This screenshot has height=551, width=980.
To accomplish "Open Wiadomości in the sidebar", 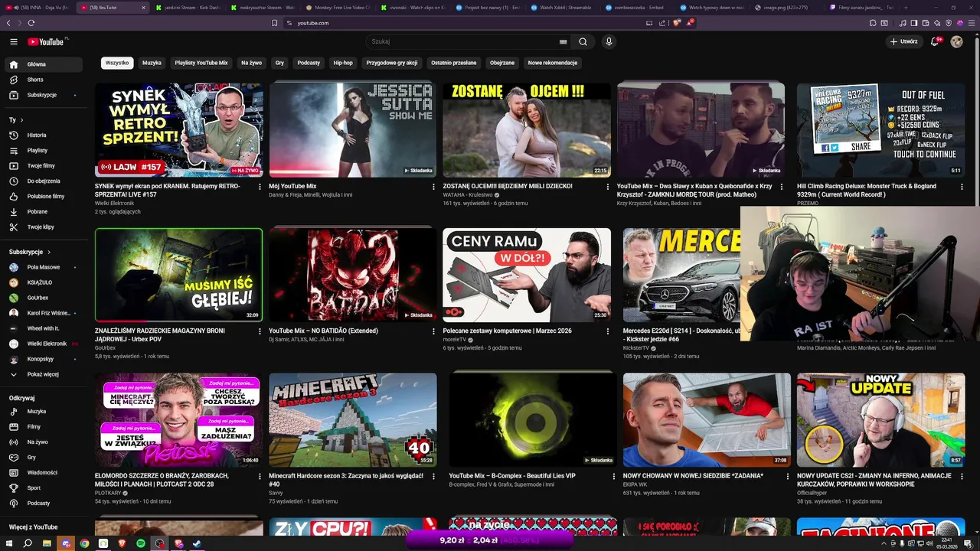I will tap(43, 472).
